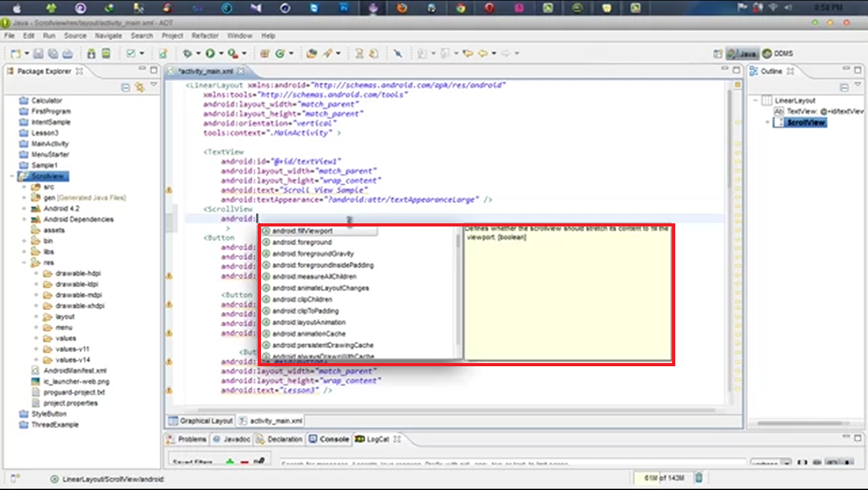The width and height of the screenshot is (868, 490).
Task: Open the LogCat verbosity level dropdown
Action: click(x=770, y=463)
